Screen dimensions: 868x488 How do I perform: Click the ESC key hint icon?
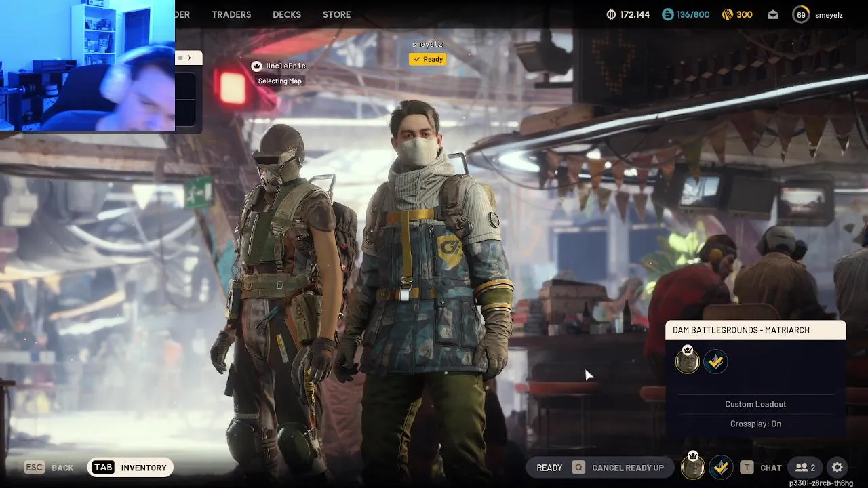(x=34, y=468)
